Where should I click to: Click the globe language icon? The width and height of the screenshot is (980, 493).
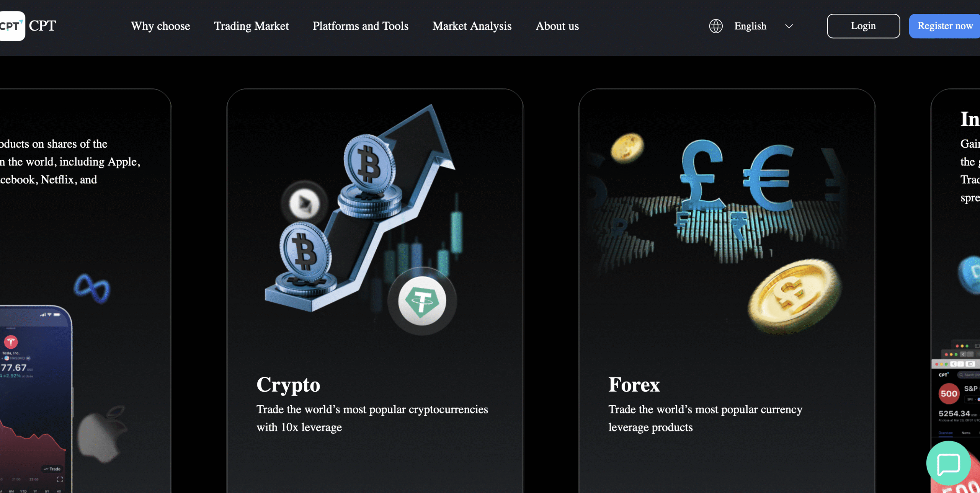click(x=715, y=26)
